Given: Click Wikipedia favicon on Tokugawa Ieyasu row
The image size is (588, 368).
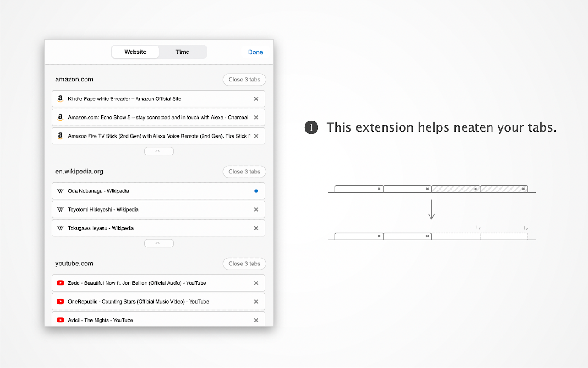Looking at the screenshot, I should tap(60, 228).
